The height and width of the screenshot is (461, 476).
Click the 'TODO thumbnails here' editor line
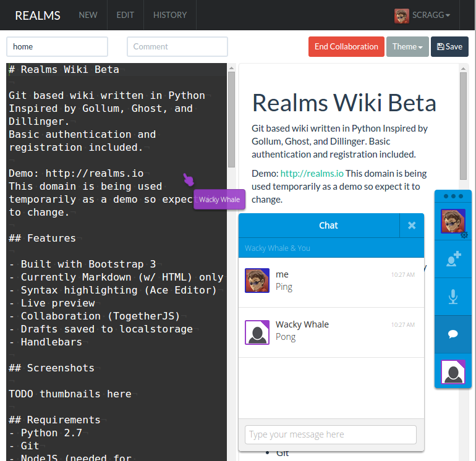(70, 394)
